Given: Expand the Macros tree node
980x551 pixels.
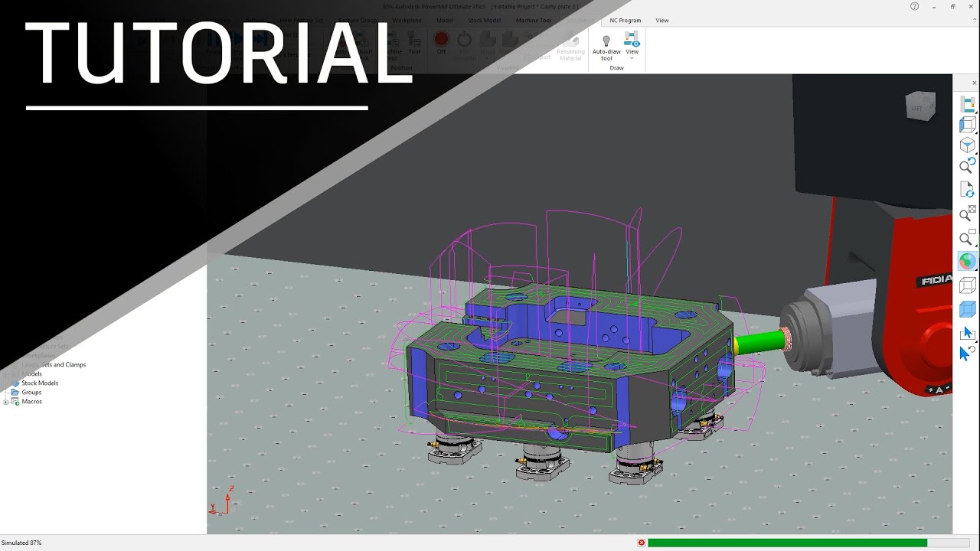Looking at the screenshot, I should [6, 401].
